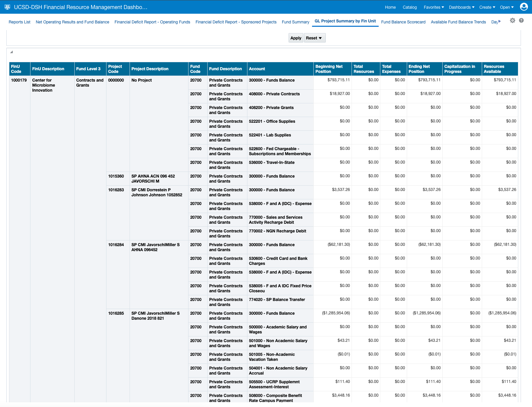Open the Catalog link

click(x=410, y=7)
